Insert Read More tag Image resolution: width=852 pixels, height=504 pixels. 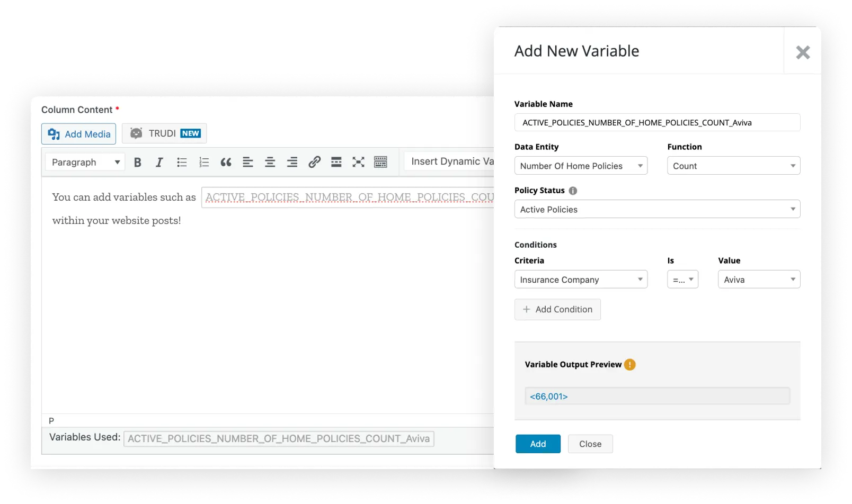click(x=336, y=162)
